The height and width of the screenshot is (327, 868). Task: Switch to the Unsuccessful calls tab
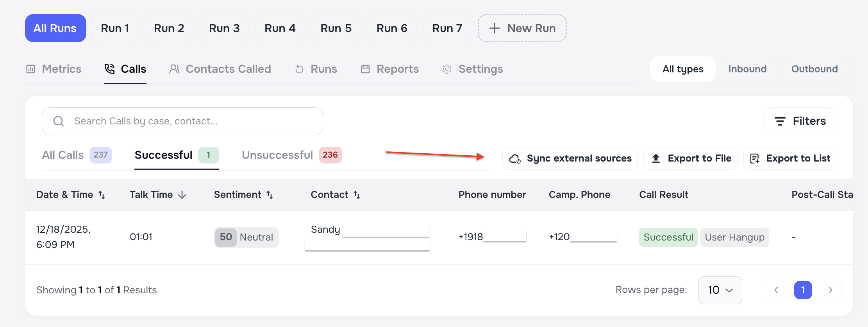pyautogui.click(x=278, y=155)
